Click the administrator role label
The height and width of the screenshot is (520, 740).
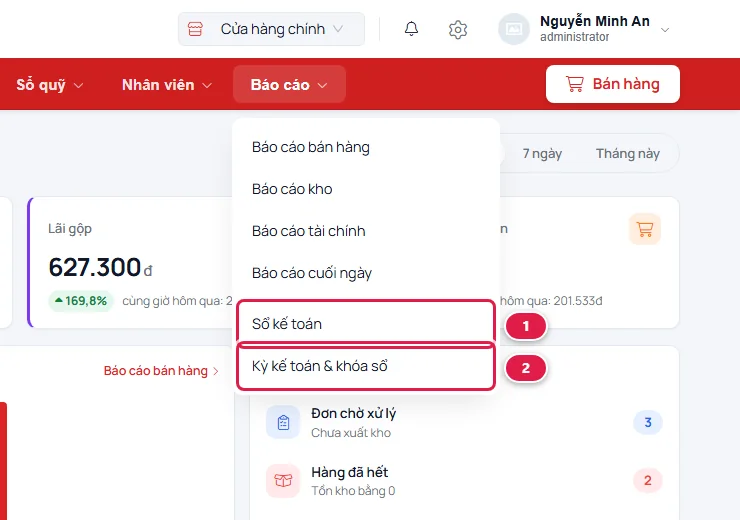coord(574,37)
